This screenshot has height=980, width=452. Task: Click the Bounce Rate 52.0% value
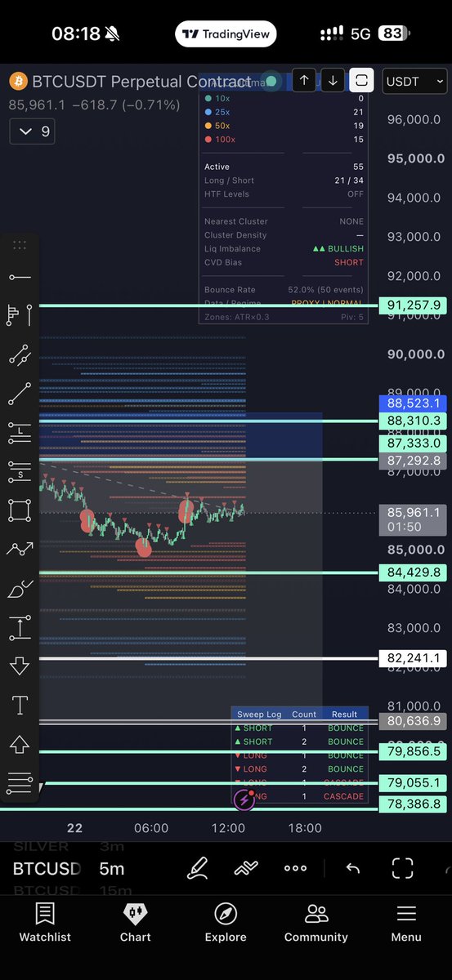tap(326, 290)
